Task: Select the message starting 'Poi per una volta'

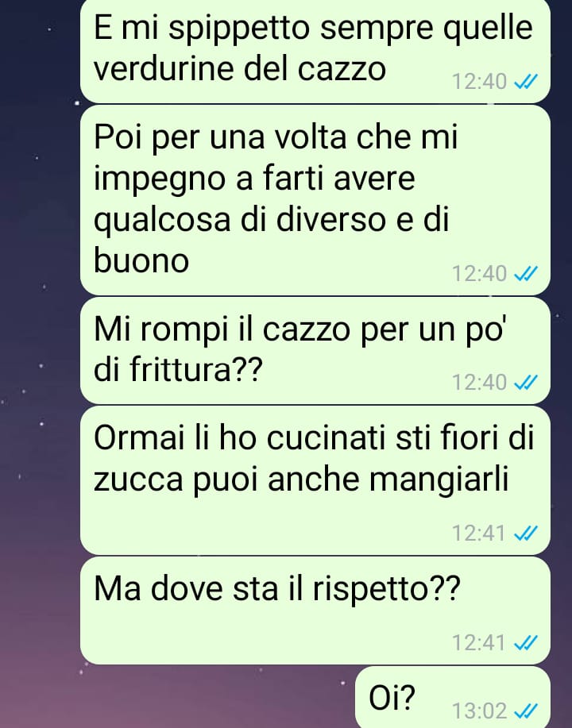Action: coord(315,200)
